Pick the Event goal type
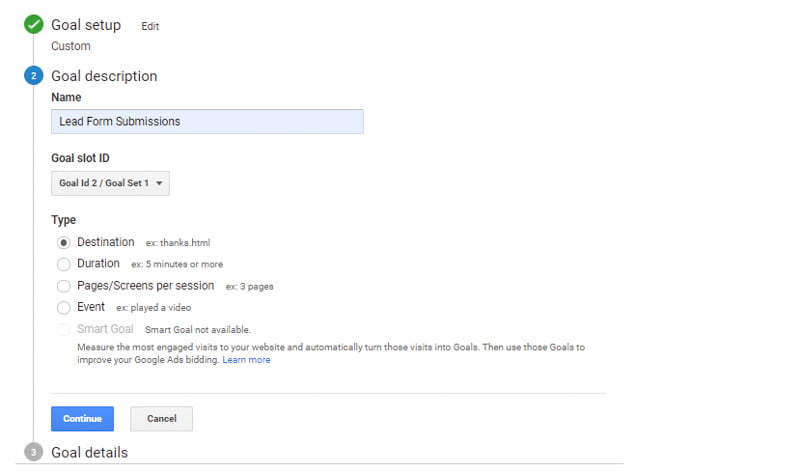This screenshot has width=800, height=472. pyautogui.click(x=64, y=307)
